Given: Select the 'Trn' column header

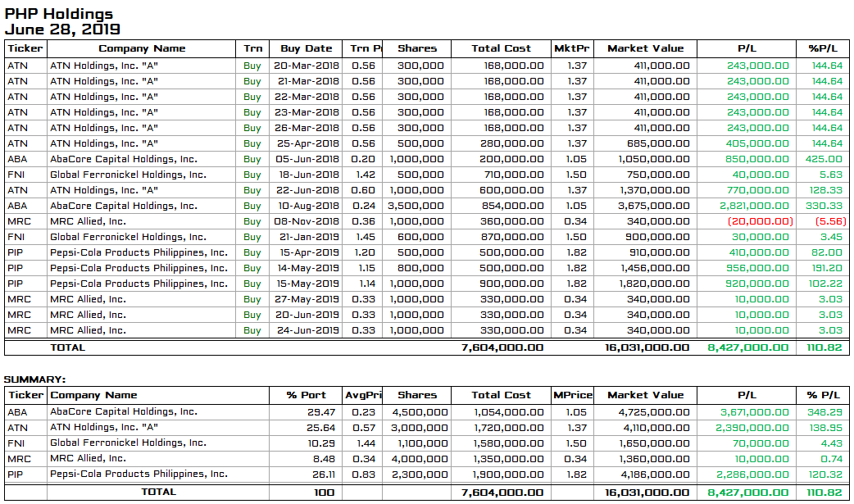Looking at the screenshot, I should 252,48.
